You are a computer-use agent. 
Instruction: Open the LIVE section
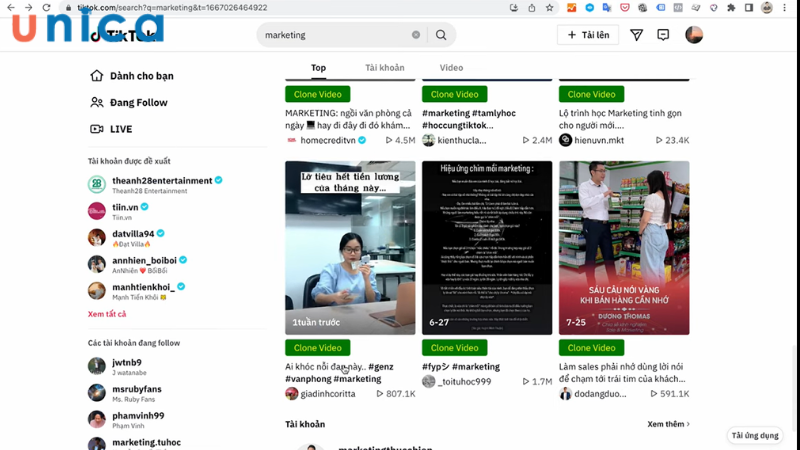111,129
